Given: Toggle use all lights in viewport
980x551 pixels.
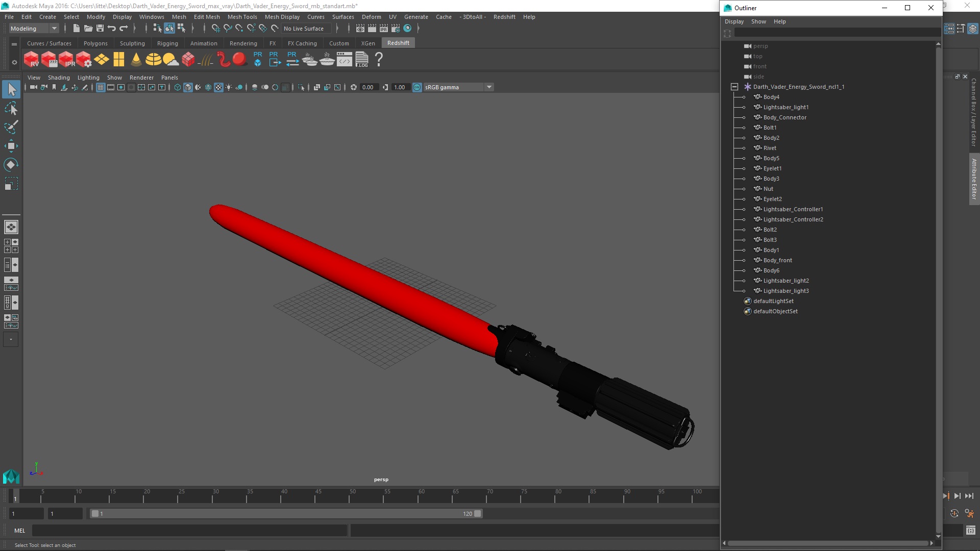Looking at the screenshot, I should (x=229, y=87).
